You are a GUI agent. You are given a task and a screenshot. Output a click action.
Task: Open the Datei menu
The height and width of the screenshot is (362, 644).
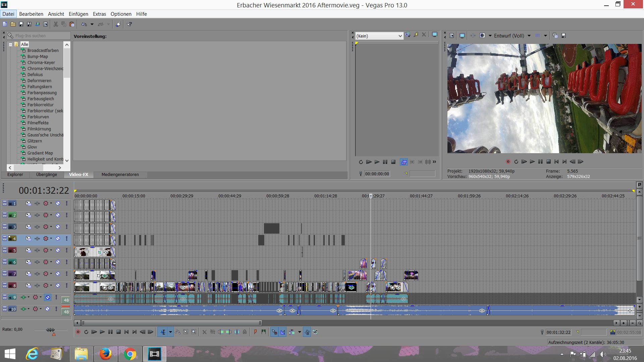pyautogui.click(x=8, y=14)
